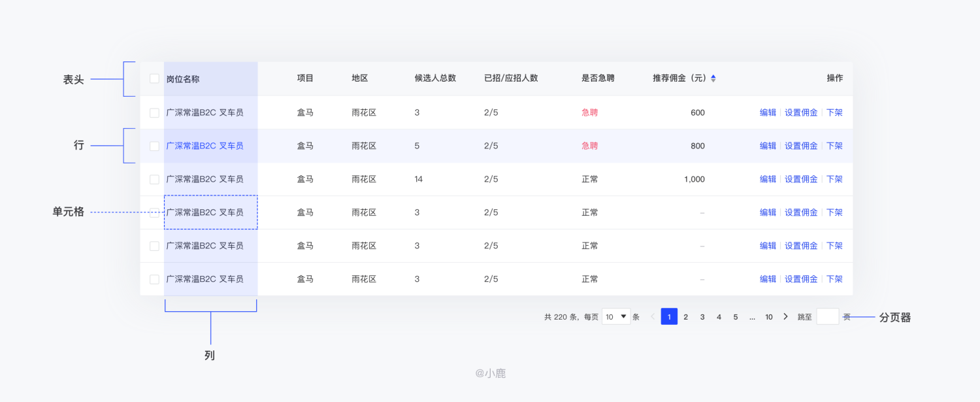The height and width of the screenshot is (402, 980).
Task: Click the 急聘 tag in the 800 commission row
Action: coord(590,146)
